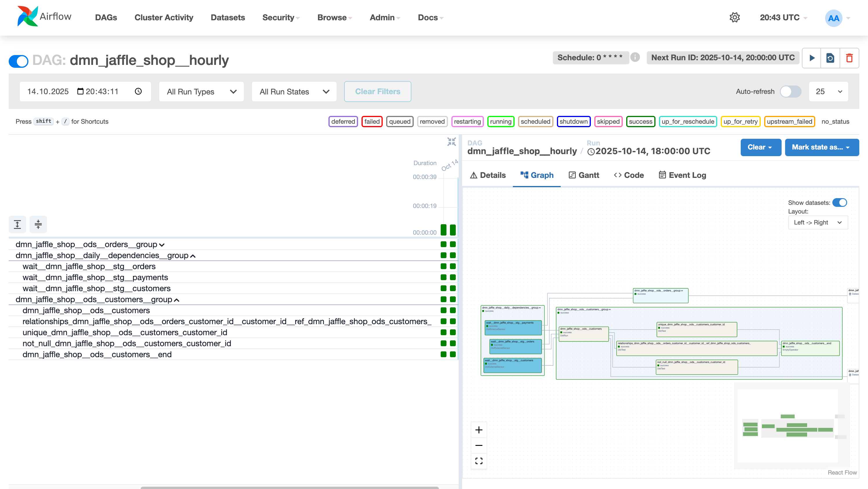868x489 pixels.
Task: Collapse grid panel with inward arrows icon
Action: tap(451, 142)
